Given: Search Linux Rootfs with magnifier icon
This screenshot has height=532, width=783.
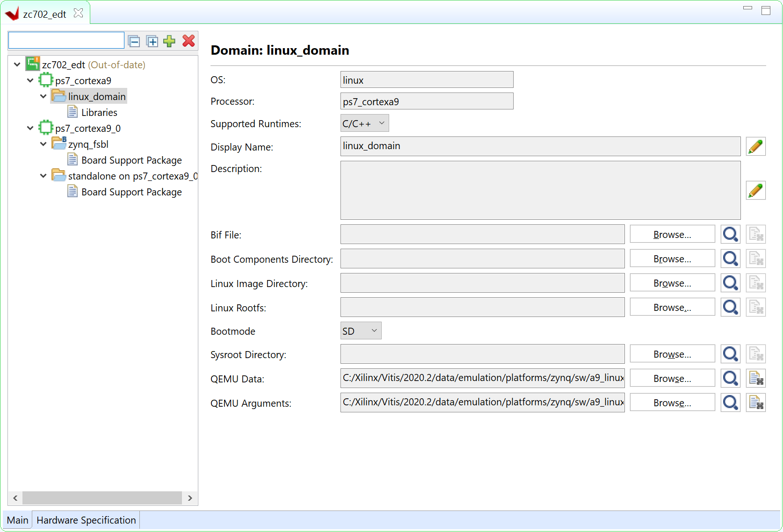Looking at the screenshot, I should 730,307.
